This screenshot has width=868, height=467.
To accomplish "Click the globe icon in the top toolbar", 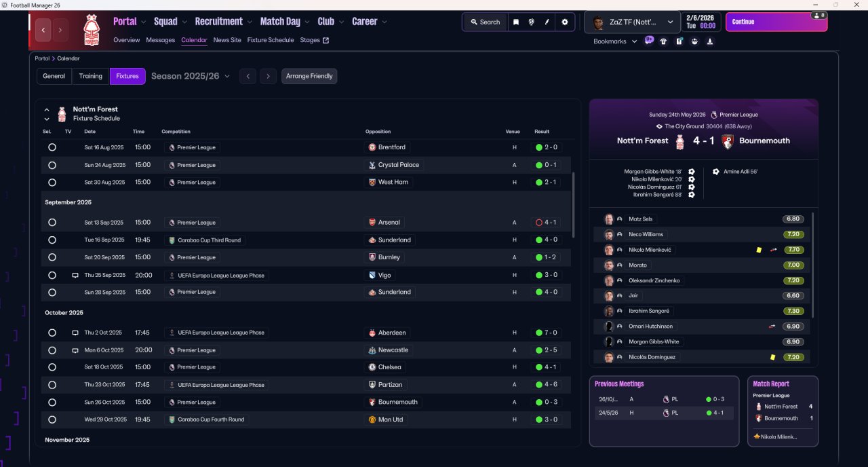I will click(532, 22).
